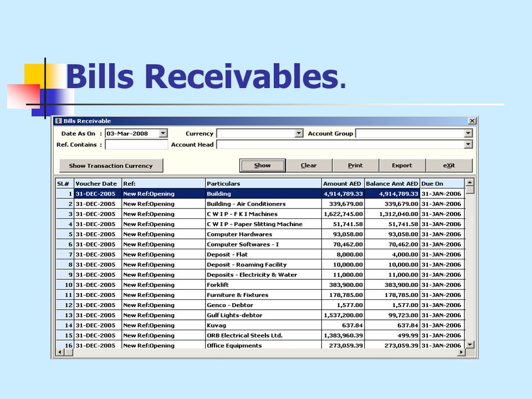Open the Currency dropdown
Screen dimensions: 532x399
[299, 134]
